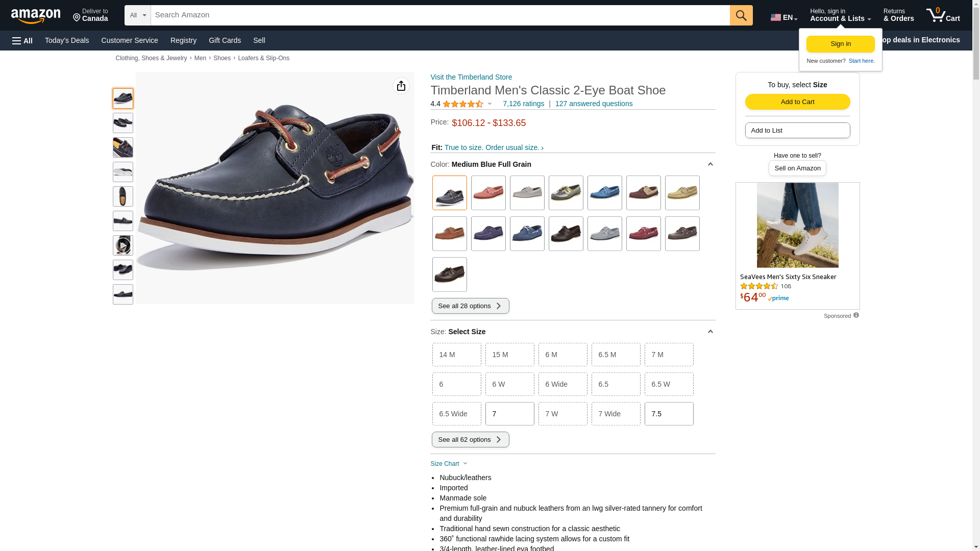Open Today's Deals in navigation bar
This screenshot has width=980, height=551.
[x=67, y=40]
